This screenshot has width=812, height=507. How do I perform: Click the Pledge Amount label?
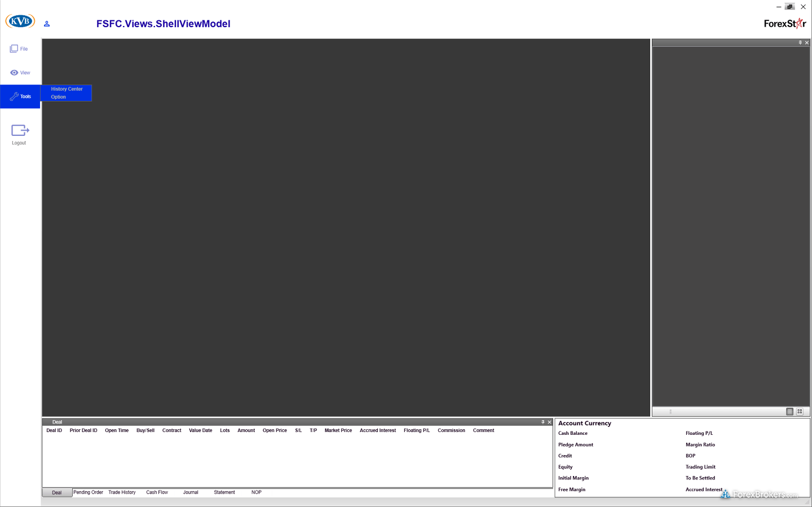pyautogui.click(x=576, y=444)
